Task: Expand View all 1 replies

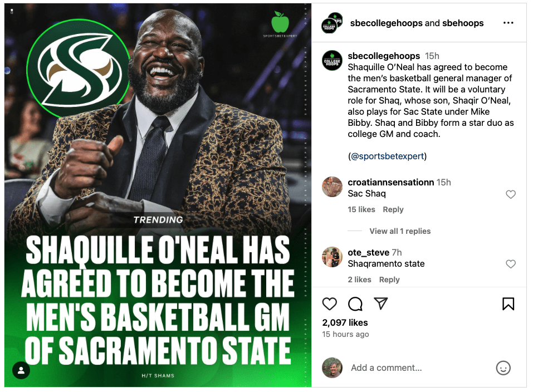Action: pos(400,231)
